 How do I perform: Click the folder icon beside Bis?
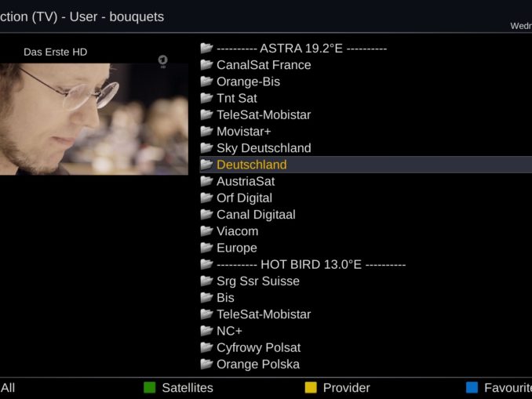coord(206,297)
